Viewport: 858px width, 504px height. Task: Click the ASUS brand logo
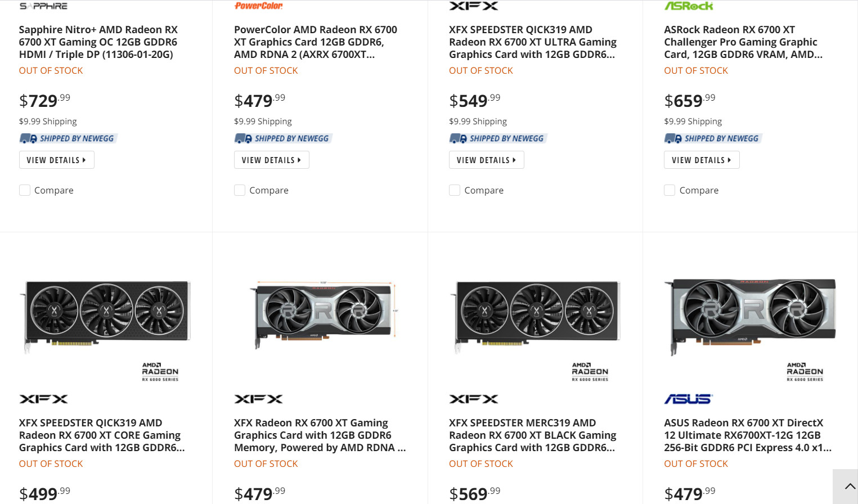(x=688, y=399)
